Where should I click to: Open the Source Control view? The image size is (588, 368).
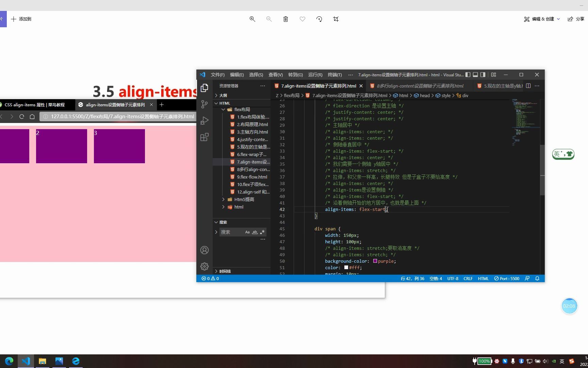click(x=205, y=104)
